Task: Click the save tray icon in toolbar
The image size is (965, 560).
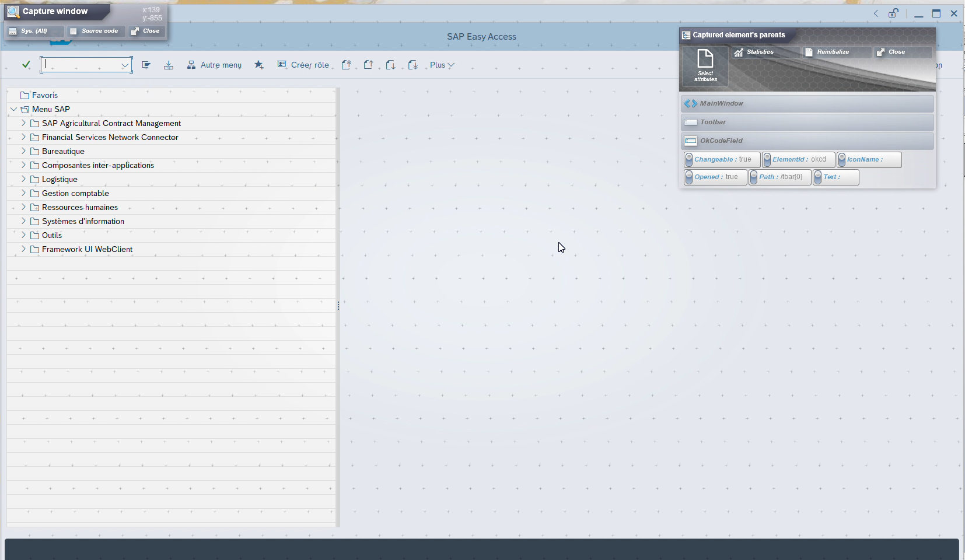Action: [x=169, y=65]
